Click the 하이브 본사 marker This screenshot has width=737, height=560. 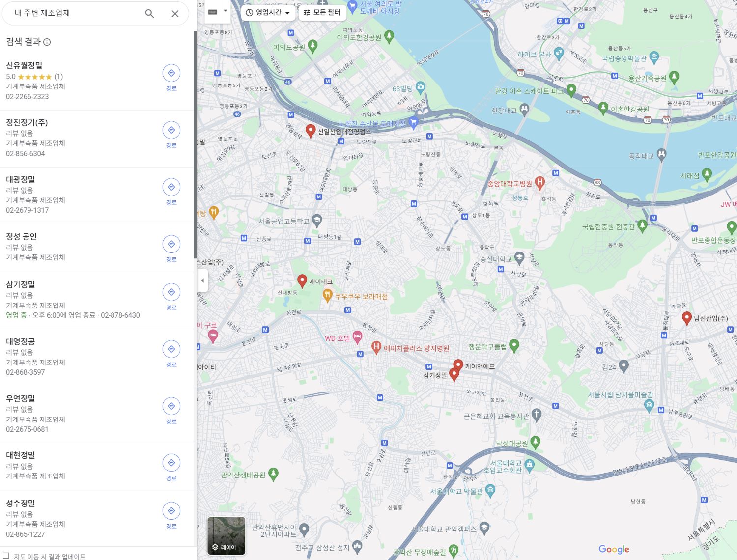click(x=559, y=54)
